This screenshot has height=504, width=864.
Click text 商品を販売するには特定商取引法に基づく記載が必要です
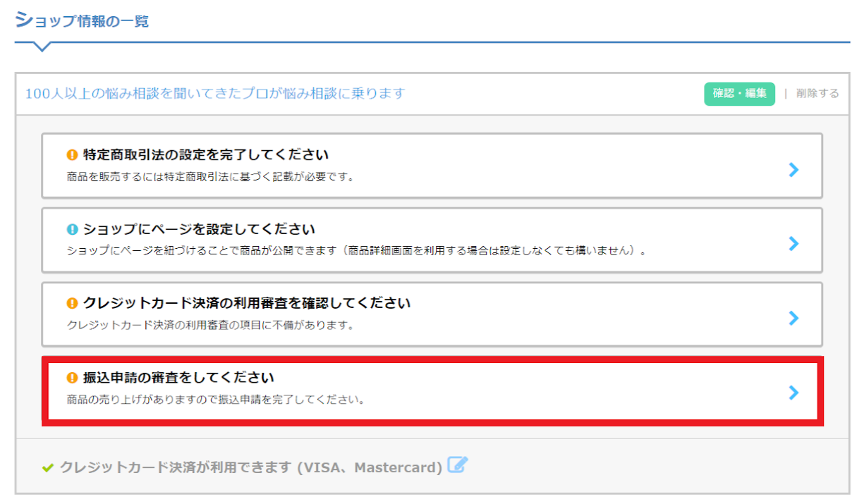[209, 177]
